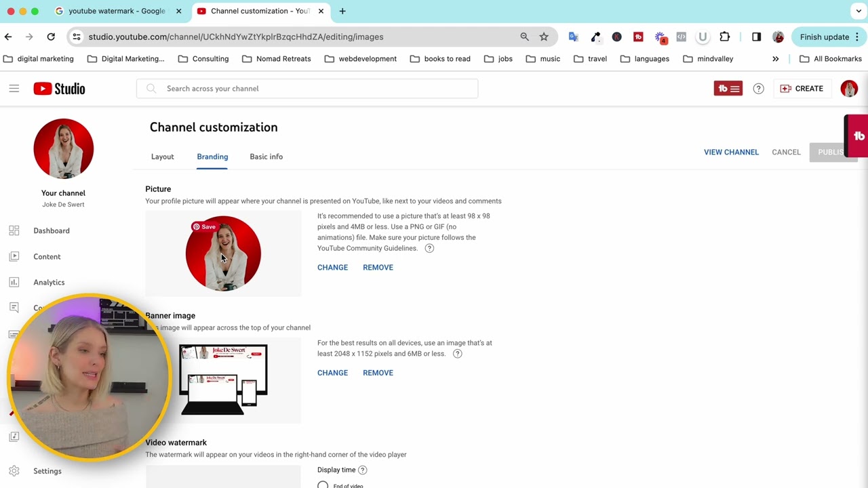Reload the page in browser
Screen dimensions: 868x488
[51, 37]
